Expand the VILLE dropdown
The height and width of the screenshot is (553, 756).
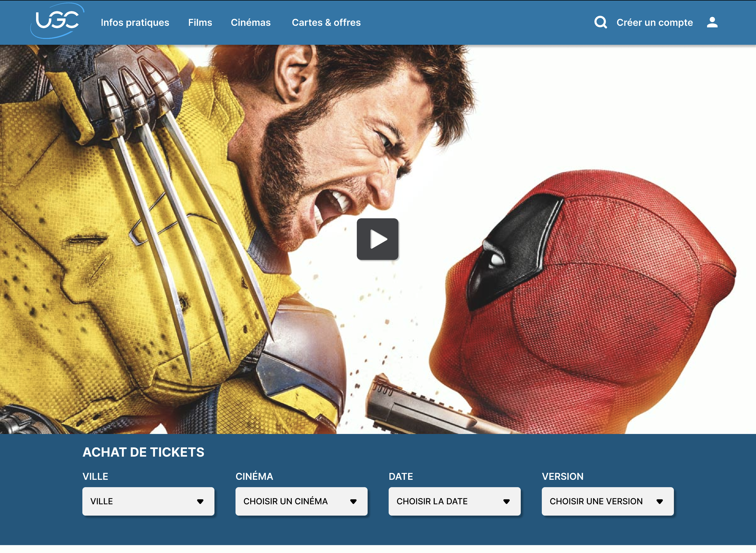[148, 501]
